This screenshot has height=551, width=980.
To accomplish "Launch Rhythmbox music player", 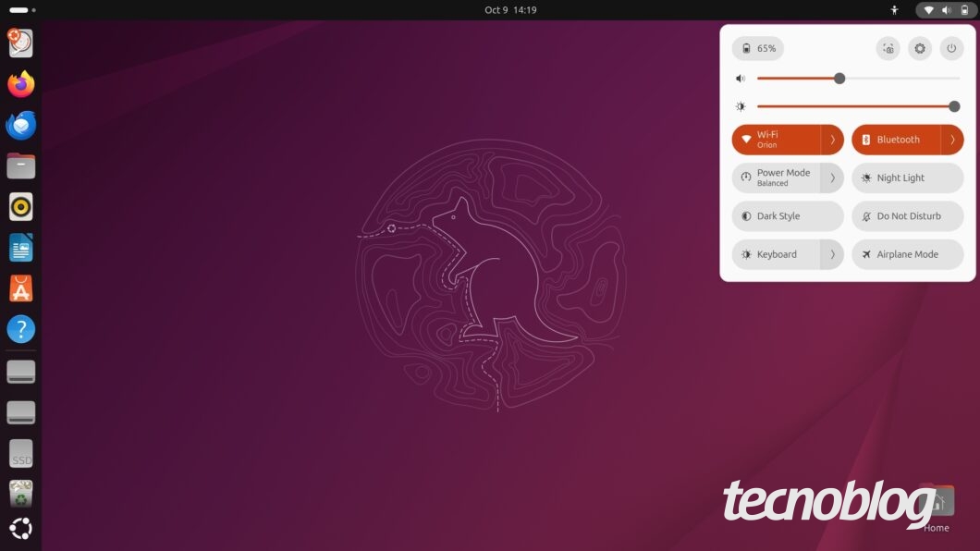I will (x=20, y=206).
